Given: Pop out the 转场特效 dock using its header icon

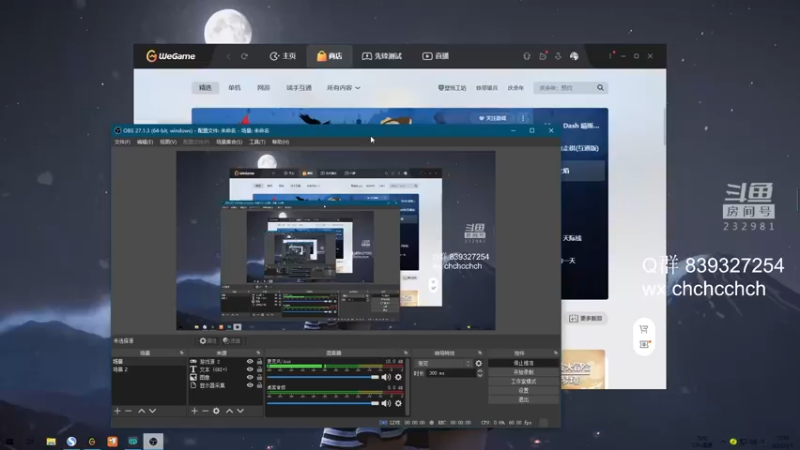Looking at the screenshot, I should tap(480, 353).
